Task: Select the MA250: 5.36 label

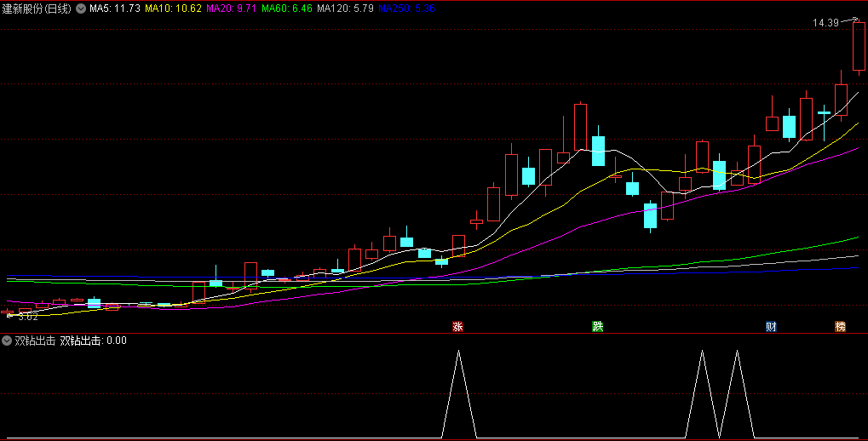Action: click(407, 9)
